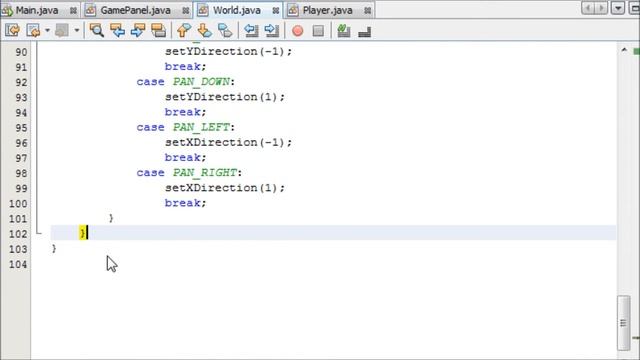Shift the line left

tap(251, 30)
